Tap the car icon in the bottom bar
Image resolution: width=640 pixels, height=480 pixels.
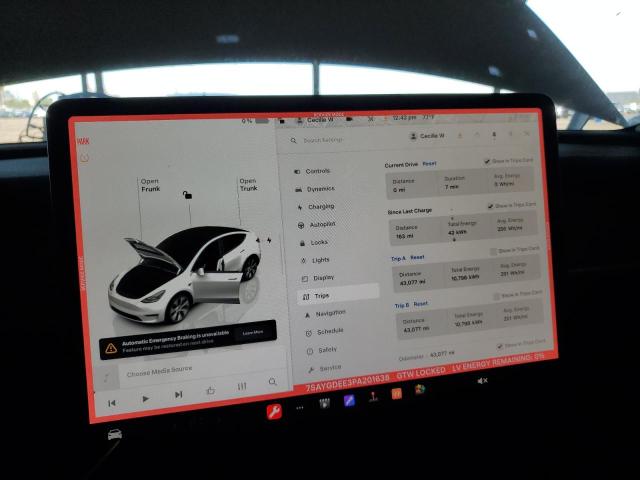coord(115,435)
